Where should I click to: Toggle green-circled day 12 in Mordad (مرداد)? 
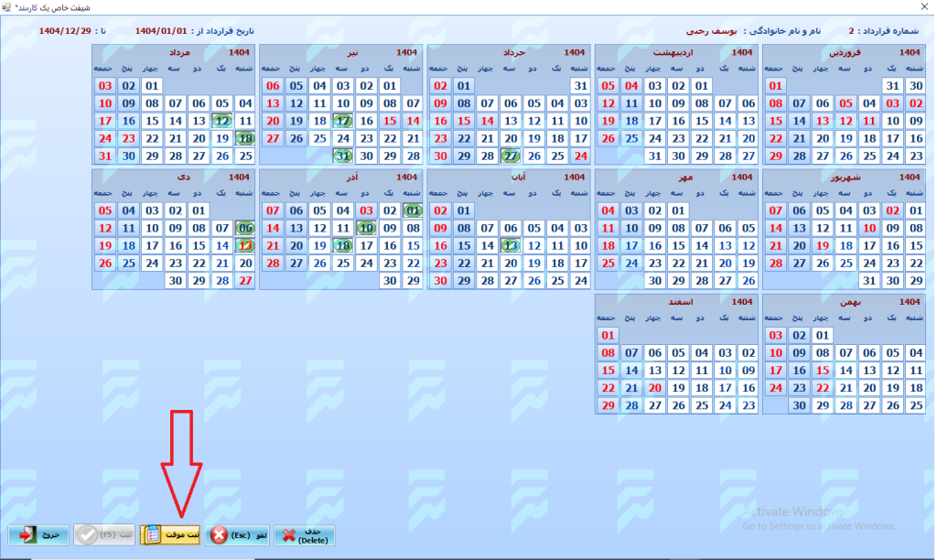pyautogui.click(x=222, y=121)
